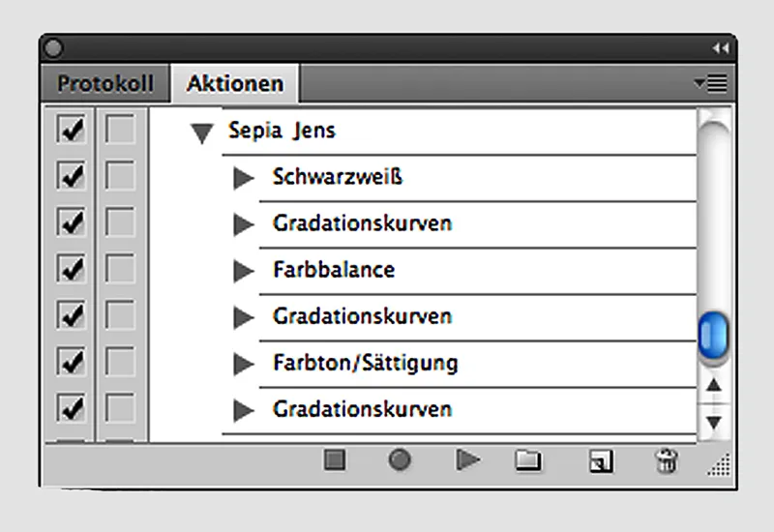Enable dialog toggle for Gradationskurven after Farbton/Sättigung
Viewport: 774px width, 532px height.
120,407
